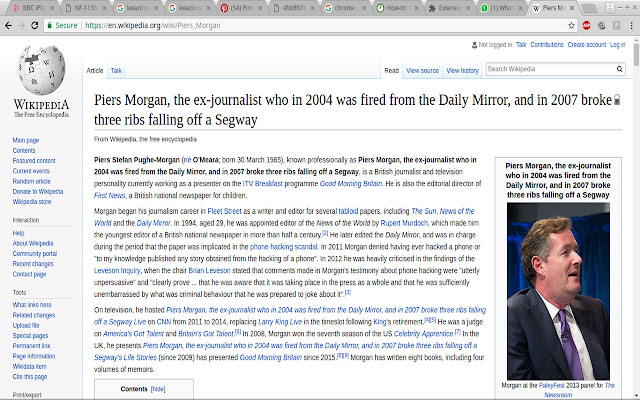The image size is (640, 400).
Task: Open Contact page link
Action: tap(29, 273)
